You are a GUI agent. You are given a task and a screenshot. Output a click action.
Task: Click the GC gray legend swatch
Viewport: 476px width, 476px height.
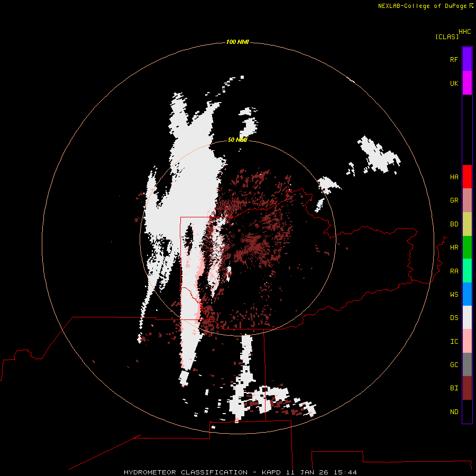(x=467, y=364)
